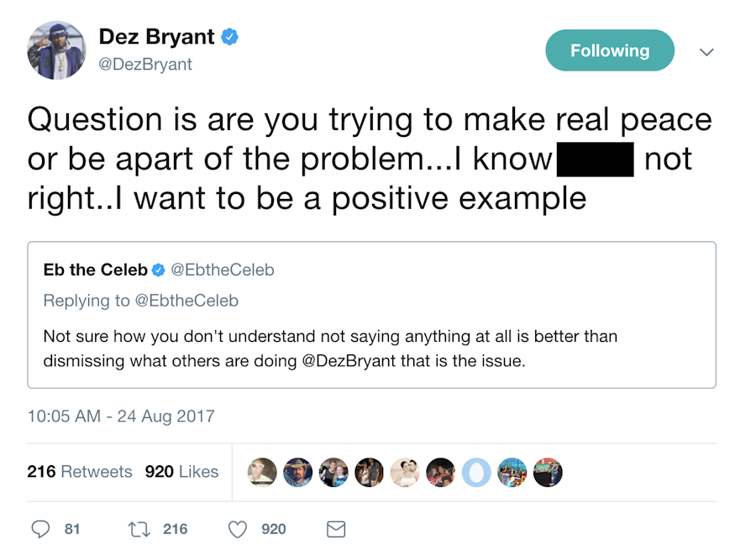Click the reply speech bubble icon

tap(40, 529)
